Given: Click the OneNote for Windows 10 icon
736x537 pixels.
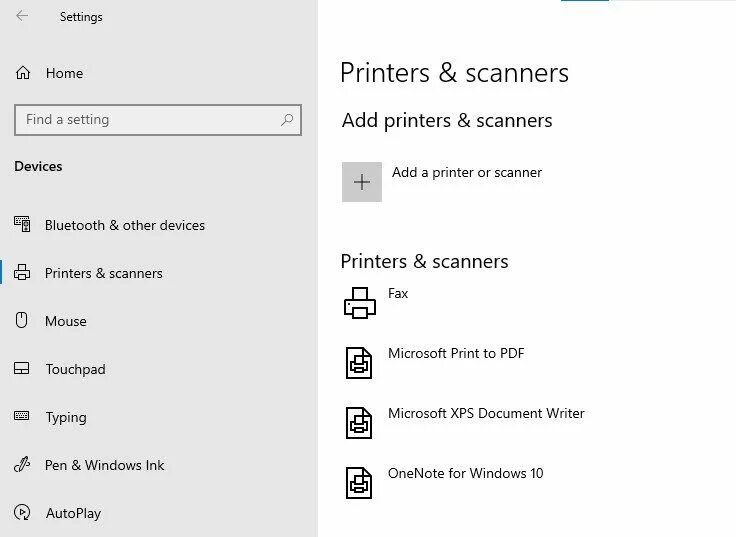Looking at the screenshot, I should [359, 483].
